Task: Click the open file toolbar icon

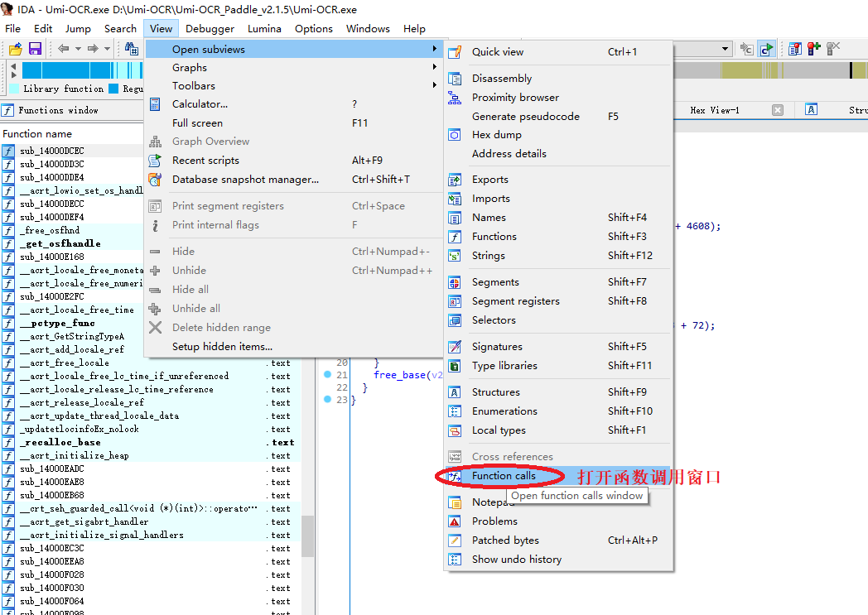Action: (16, 49)
